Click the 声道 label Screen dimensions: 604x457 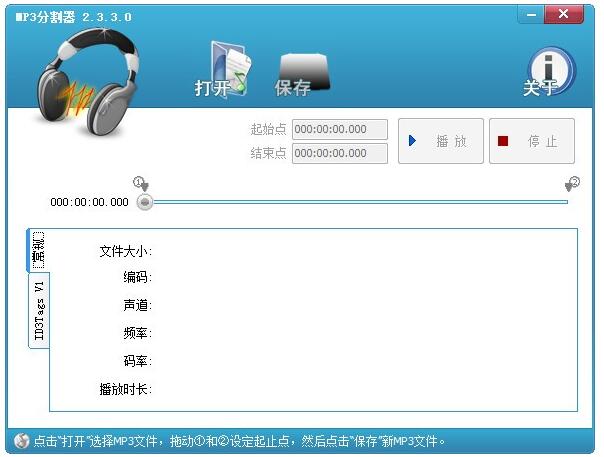[x=138, y=305]
